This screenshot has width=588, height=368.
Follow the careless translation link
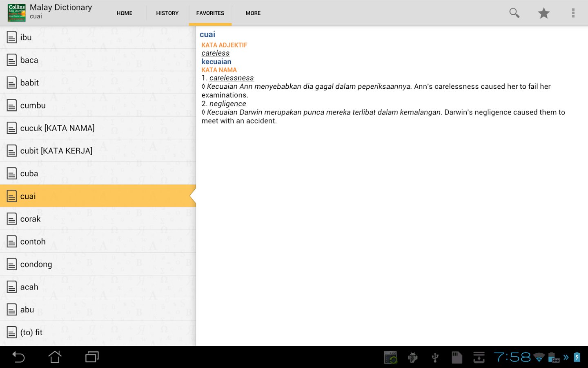pyautogui.click(x=215, y=53)
